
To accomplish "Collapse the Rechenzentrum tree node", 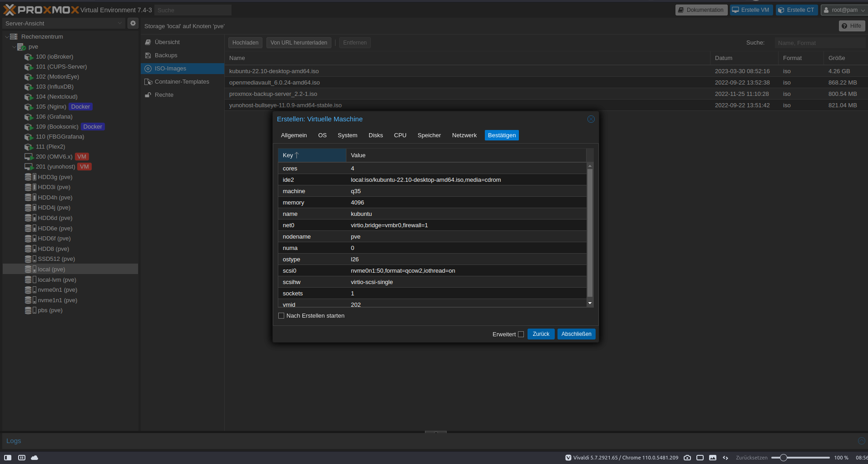I will pos(7,36).
